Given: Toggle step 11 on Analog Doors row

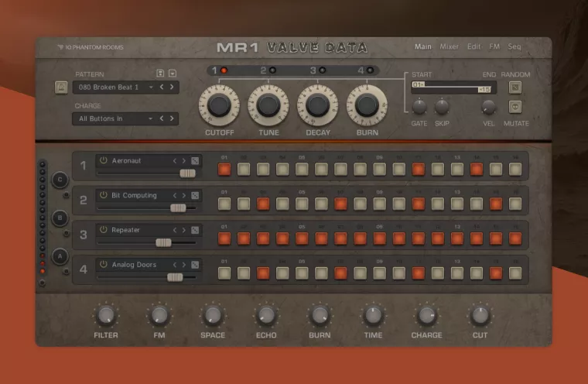Looking at the screenshot, I should click(418, 273).
